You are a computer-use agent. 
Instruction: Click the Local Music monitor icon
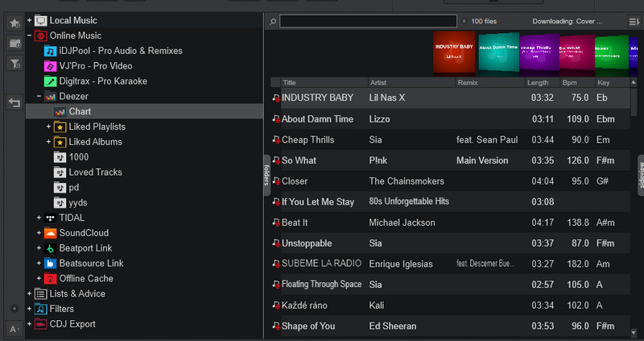point(40,21)
